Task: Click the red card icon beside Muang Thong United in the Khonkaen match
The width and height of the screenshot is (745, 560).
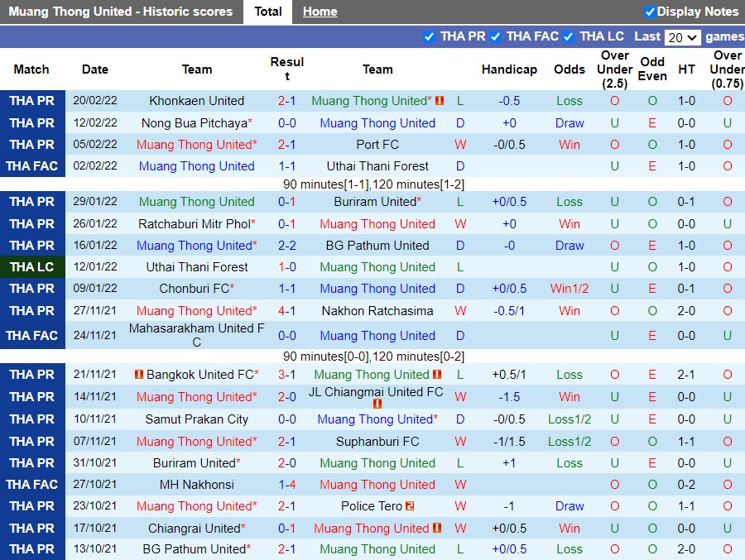Action: click(440, 100)
